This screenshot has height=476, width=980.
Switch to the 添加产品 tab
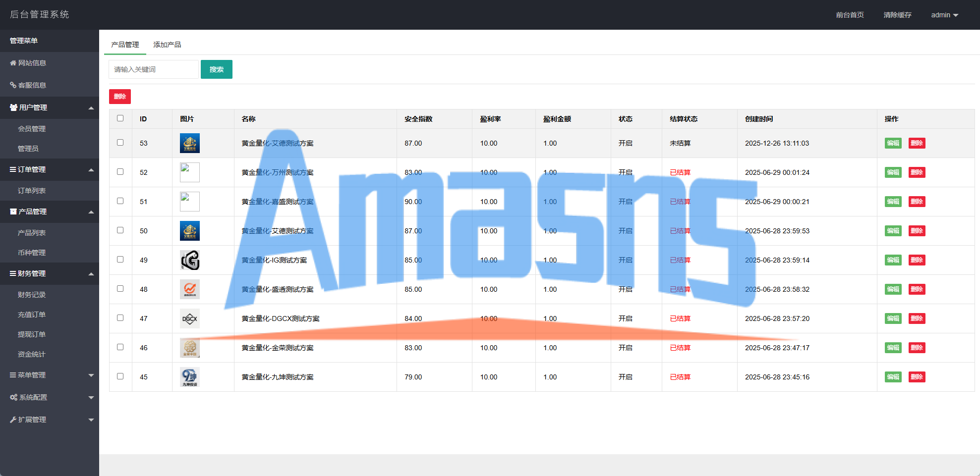click(167, 45)
